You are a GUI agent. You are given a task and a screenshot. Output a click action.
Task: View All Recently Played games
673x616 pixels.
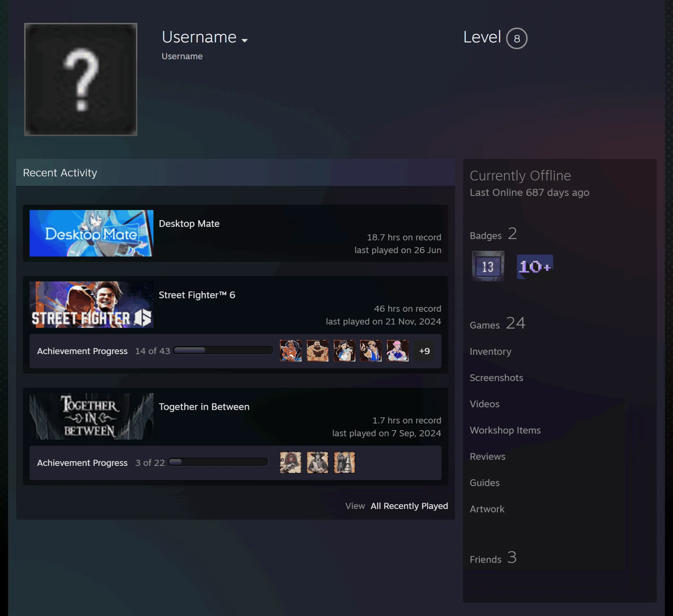pyautogui.click(x=409, y=506)
